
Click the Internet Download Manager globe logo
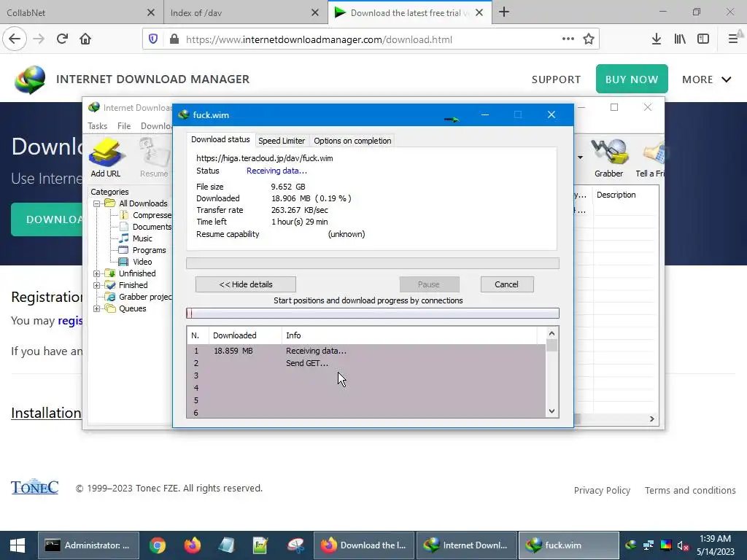30,79
